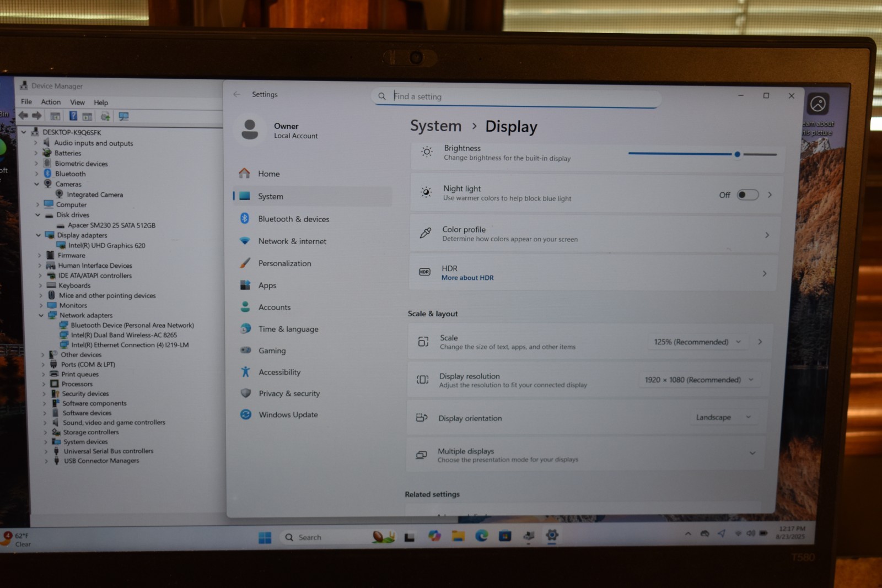The height and width of the screenshot is (588, 882).
Task: Click the Back arrow in Device Manager toolbar
Action: 23,116
